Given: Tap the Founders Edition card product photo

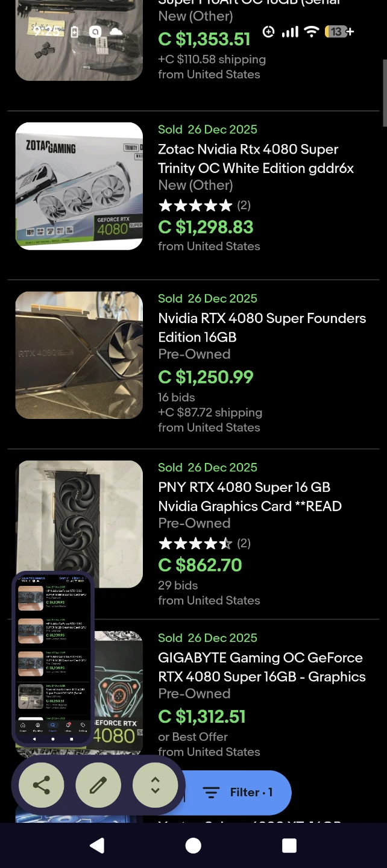Looking at the screenshot, I should coord(79,355).
